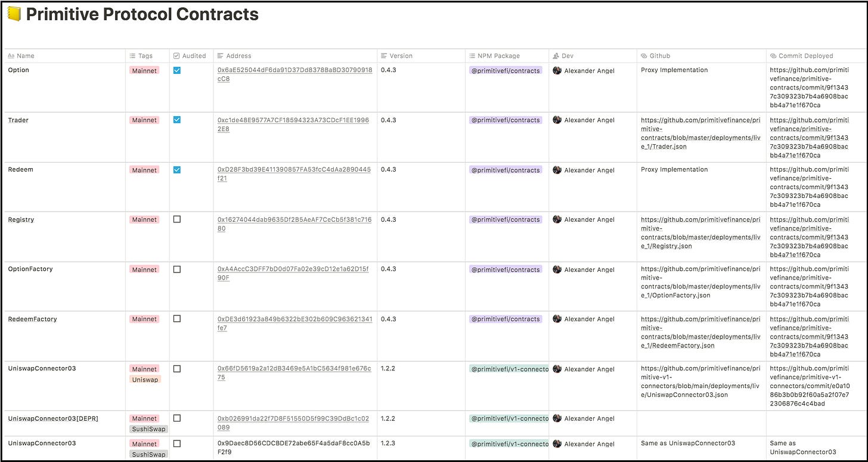Click SushiSwap tag in UniswapConnector03[DEPR] row
868x462 pixels.
coord(149,429)
